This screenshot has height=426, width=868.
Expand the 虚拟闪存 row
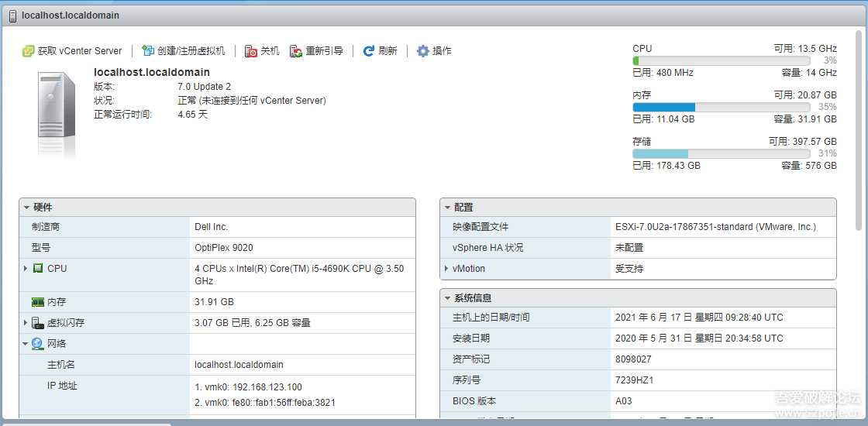click(x=26, y=322)
